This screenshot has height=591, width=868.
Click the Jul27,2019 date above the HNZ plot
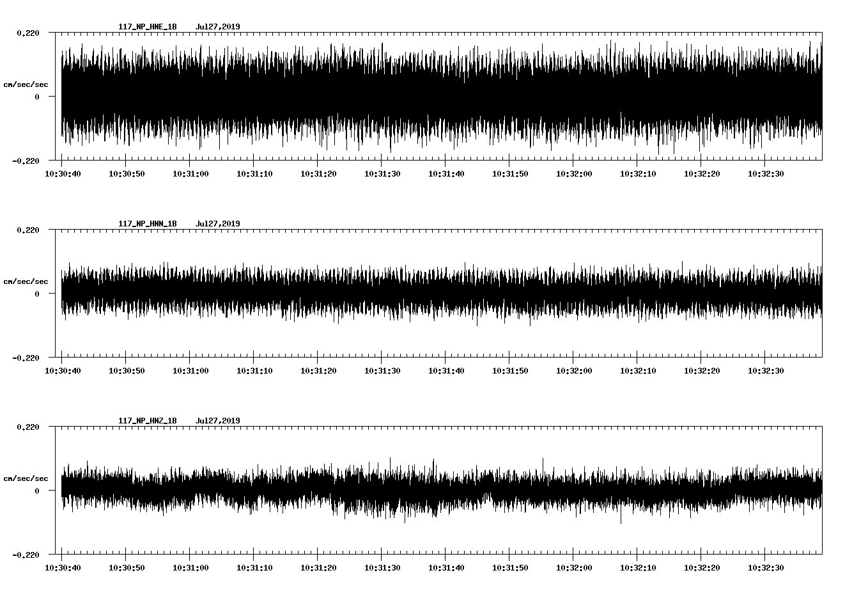217,421
